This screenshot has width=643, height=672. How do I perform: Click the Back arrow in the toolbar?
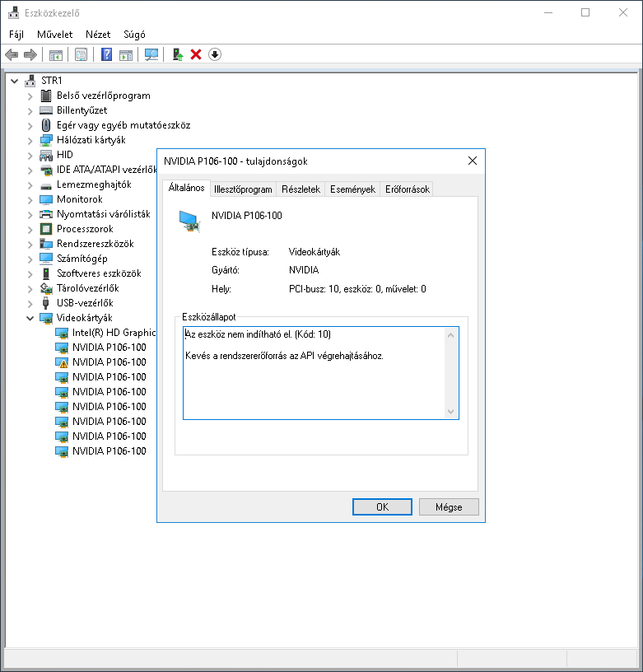pyautogui.click(x=12, y=55)
